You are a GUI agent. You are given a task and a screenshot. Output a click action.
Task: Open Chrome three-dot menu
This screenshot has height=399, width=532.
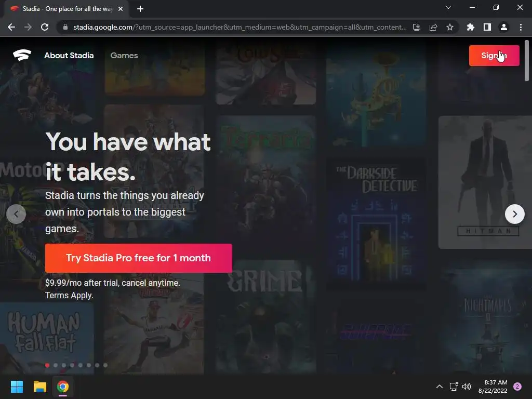(x=521, y=27)
